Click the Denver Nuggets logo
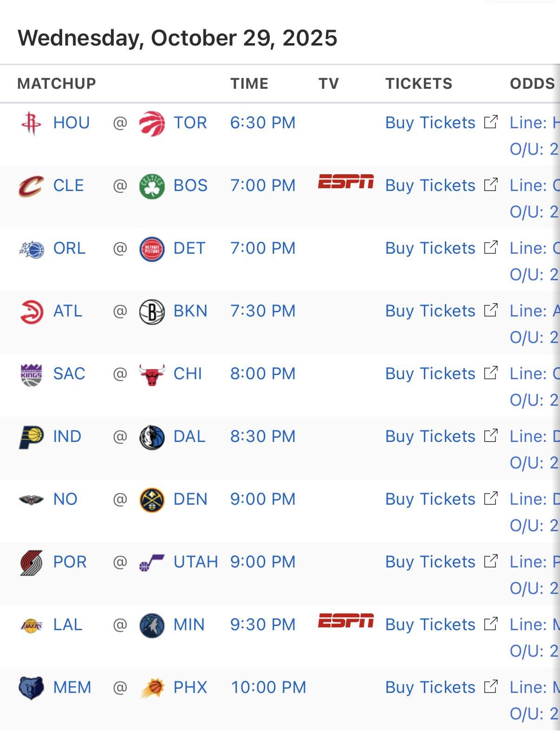The image size is (560, 738). coord(152,500)
